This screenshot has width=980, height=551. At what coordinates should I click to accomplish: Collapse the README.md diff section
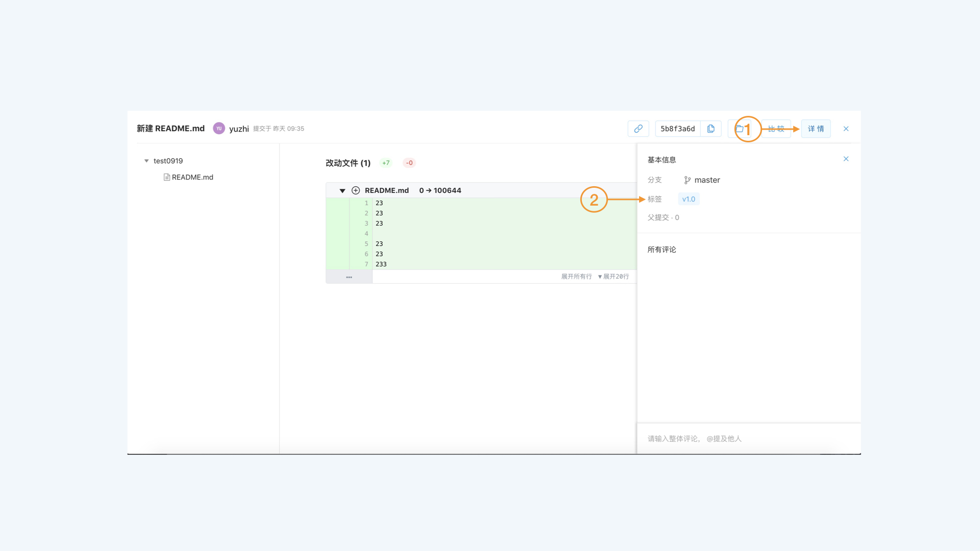342,190
